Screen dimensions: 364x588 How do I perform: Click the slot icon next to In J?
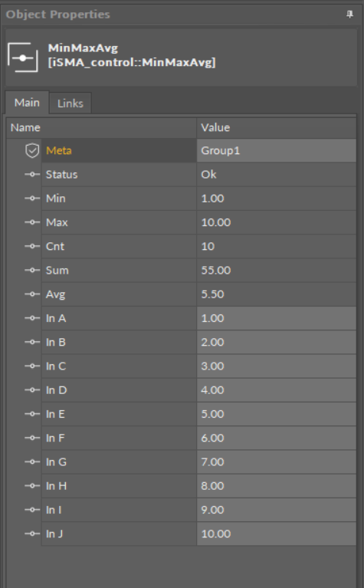32,534
